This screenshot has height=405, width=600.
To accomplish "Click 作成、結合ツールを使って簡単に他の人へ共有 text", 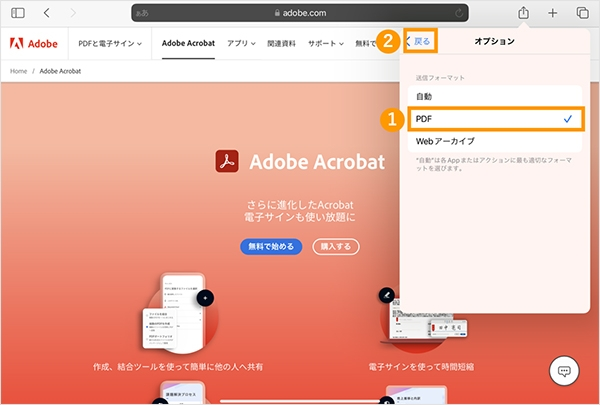I will click(x=178, y=367).
